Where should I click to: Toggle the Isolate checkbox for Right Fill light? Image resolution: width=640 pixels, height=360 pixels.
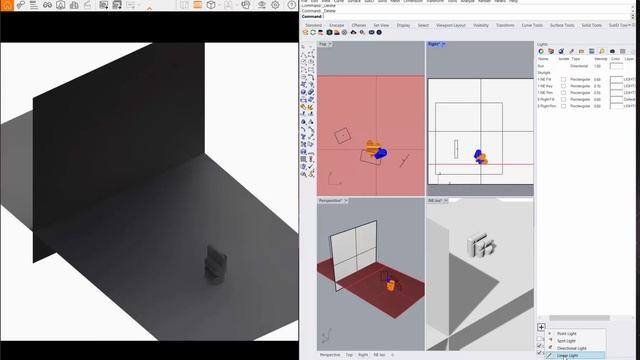563,99
